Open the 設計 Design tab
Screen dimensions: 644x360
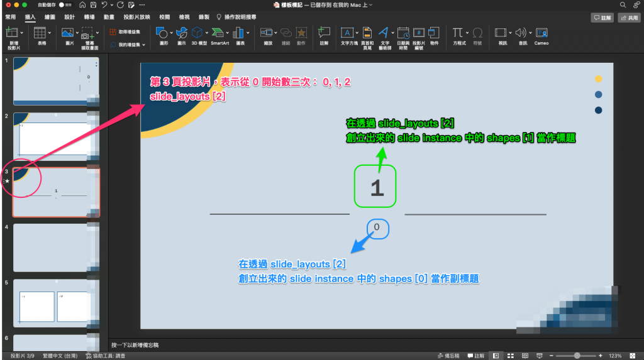(69, 17)
